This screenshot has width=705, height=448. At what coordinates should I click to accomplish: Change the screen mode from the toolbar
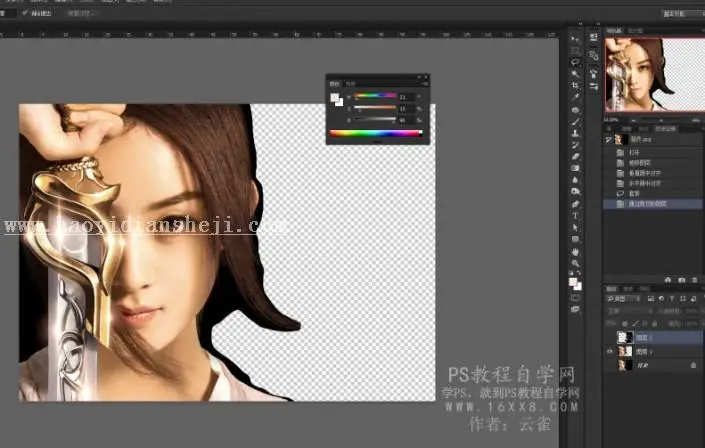575,309
